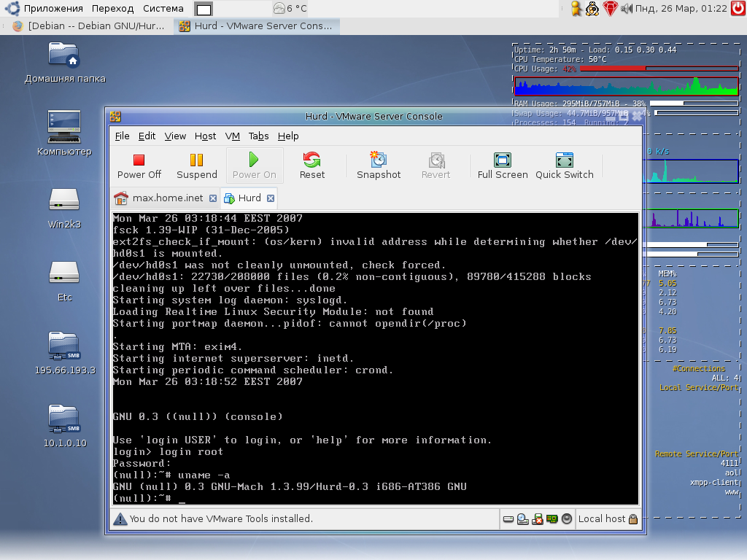The image size is (747, 560).
Task: Select Hurd - VMware Server Console taskbar button
Action: coord(256,26)
